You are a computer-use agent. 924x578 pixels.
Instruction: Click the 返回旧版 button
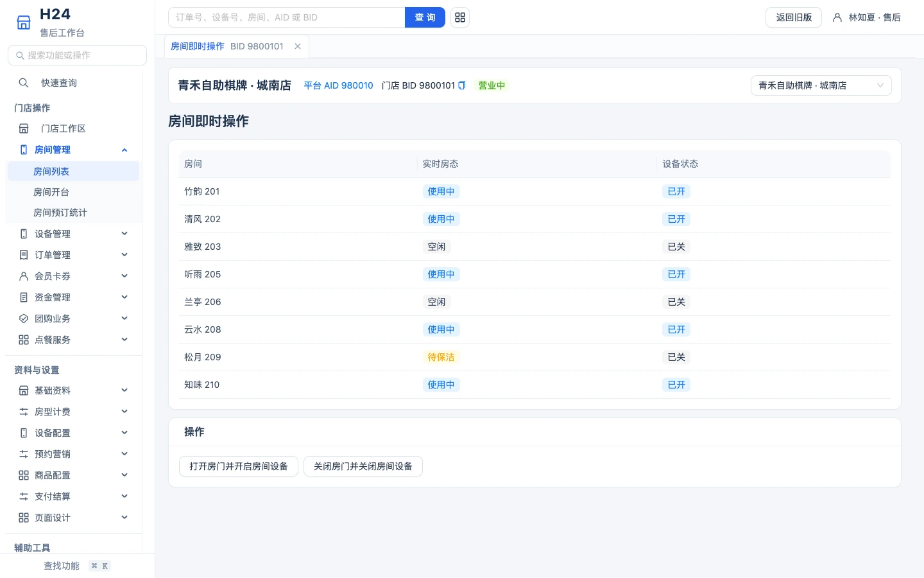click(794, 17)
